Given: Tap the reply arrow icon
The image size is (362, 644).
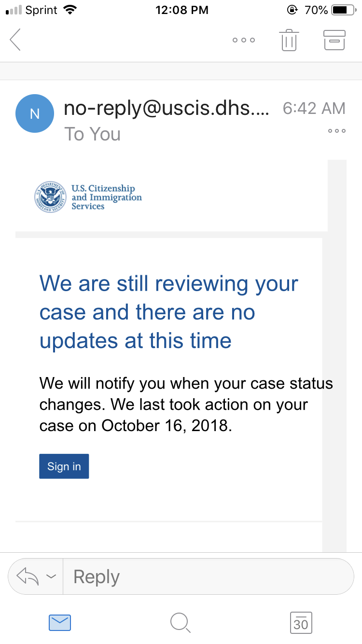Looking at the screenshot, I should pos(28,576).
